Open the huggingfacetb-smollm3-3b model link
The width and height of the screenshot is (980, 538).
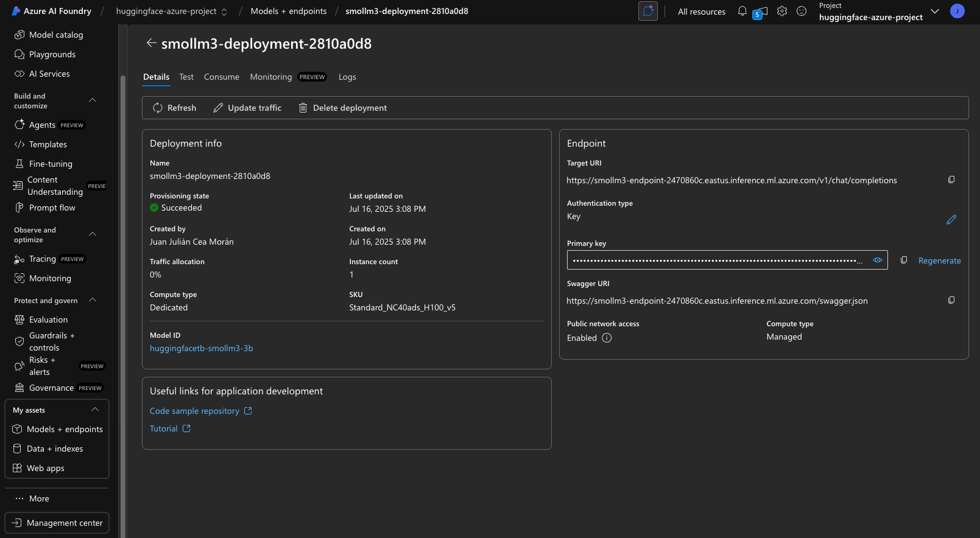click(202, 348)
